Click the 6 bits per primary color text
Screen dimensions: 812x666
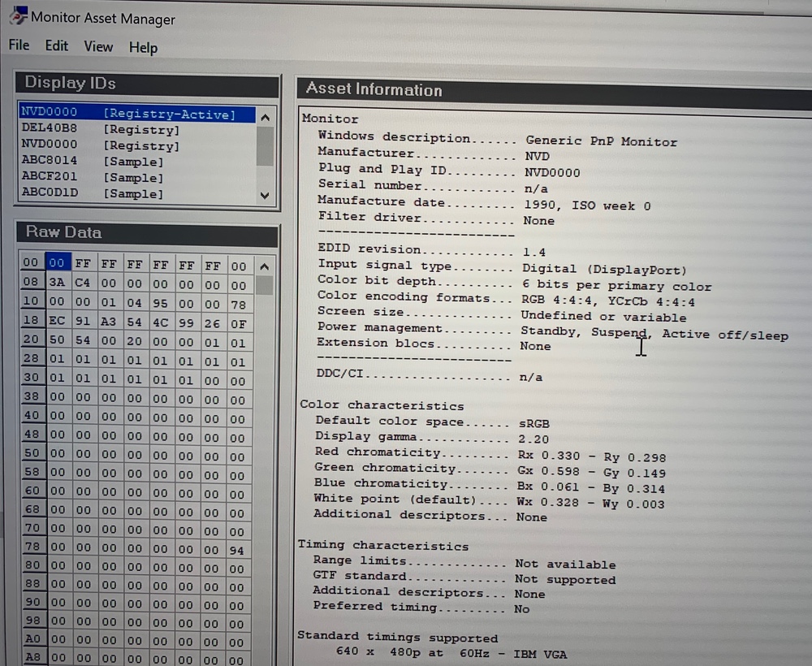(x=616, y=285)
